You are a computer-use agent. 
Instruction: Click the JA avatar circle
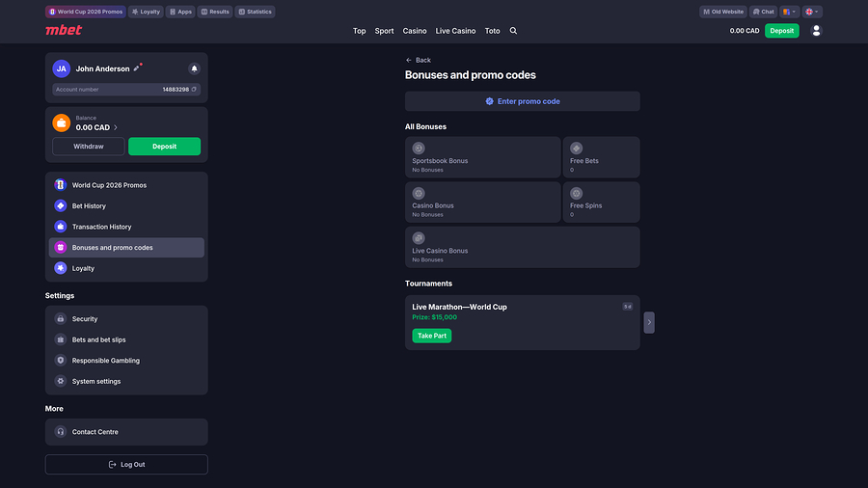(62, 68)
